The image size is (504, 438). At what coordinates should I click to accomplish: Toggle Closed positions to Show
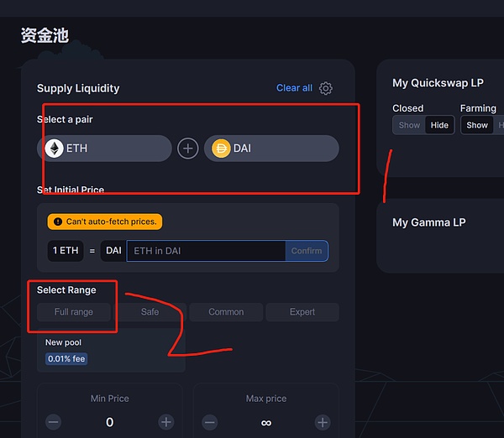409,125
